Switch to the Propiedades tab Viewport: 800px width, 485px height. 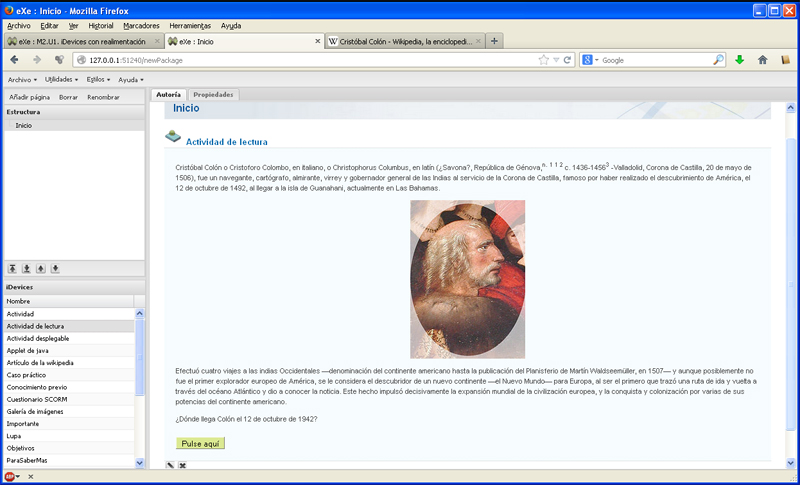coord(213,95)
